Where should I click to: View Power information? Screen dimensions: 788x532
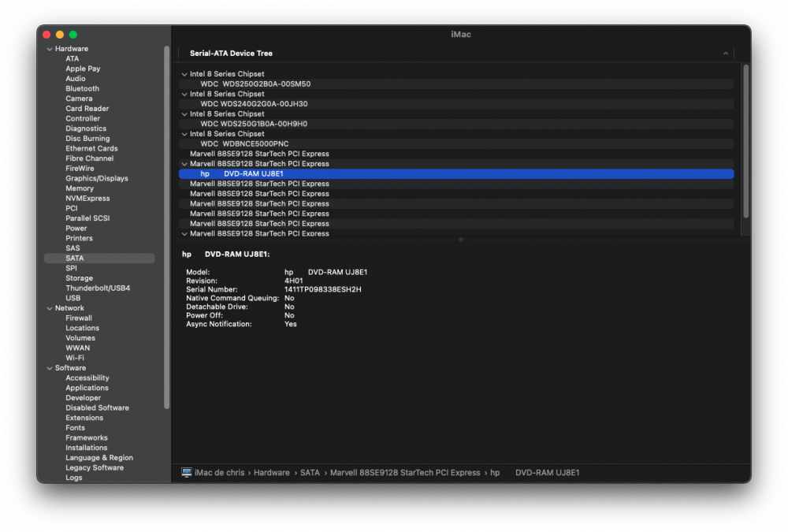pos(76,229)
